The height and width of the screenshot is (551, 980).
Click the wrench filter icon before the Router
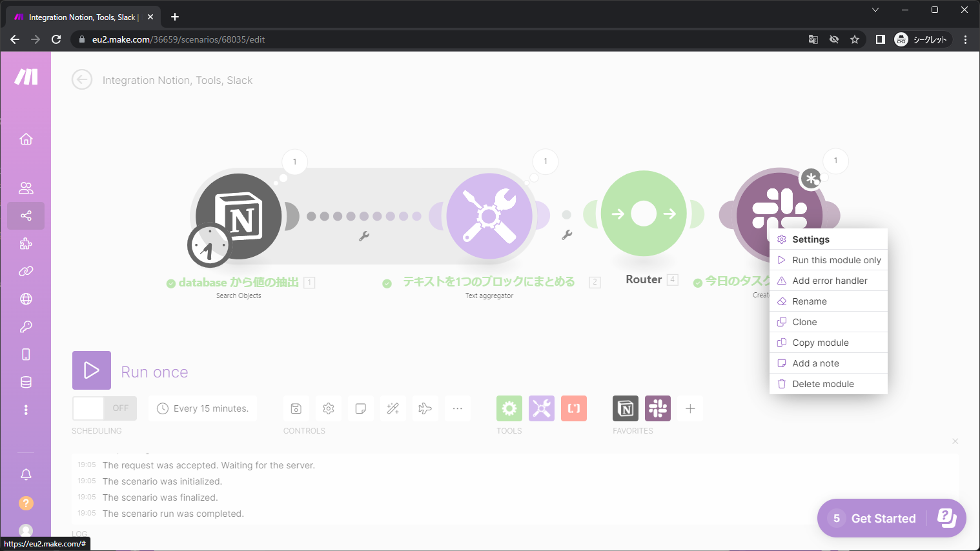(567, 235)
